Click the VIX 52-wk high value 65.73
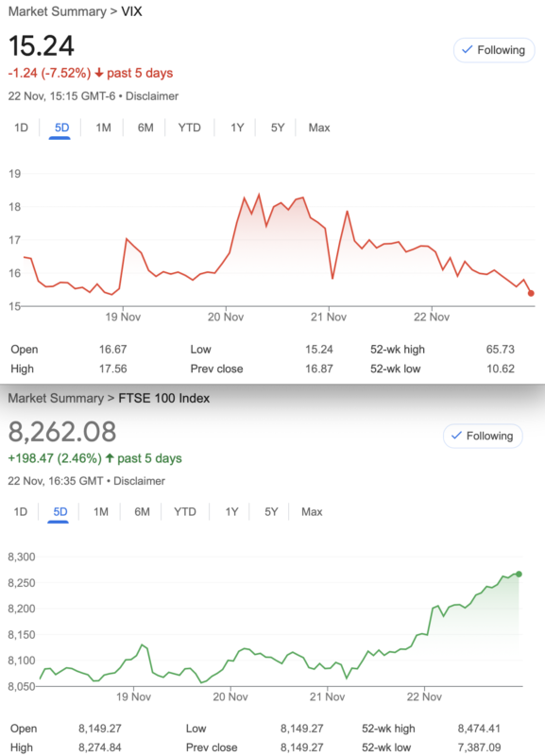The image size is (545, 756). [501, 350]
